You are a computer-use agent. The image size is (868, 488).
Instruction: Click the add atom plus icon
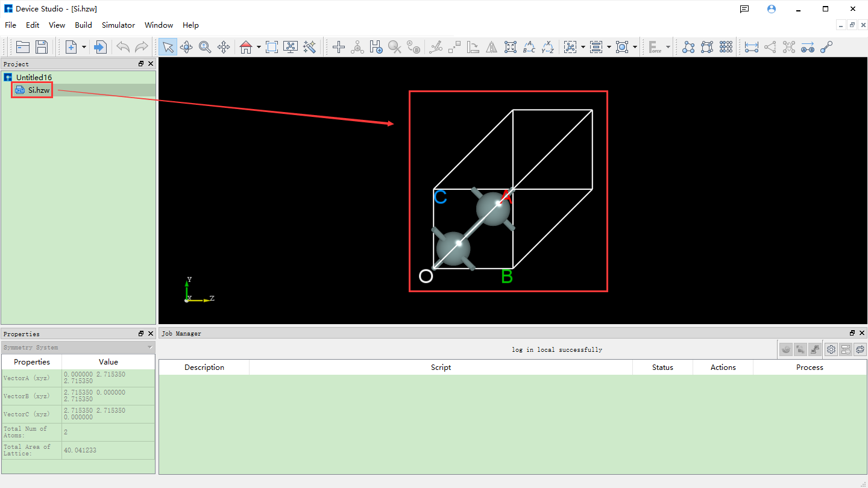(339, 47)
